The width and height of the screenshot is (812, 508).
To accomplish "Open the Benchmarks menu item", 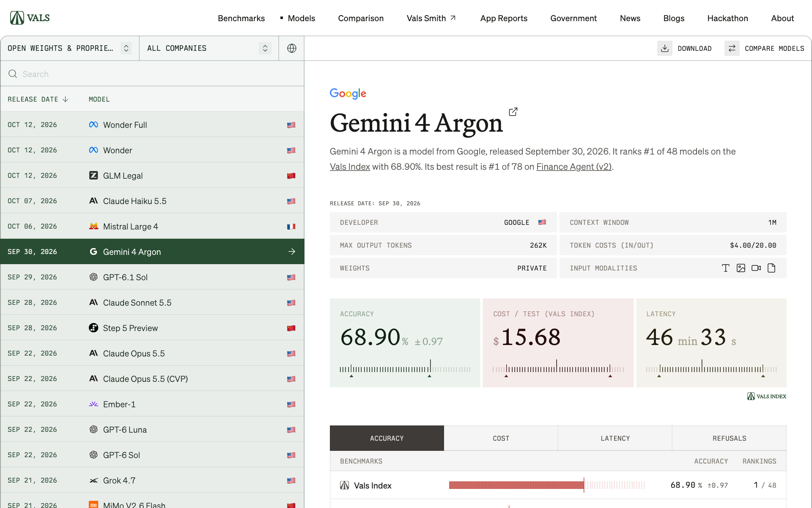I will coord(241,18).
